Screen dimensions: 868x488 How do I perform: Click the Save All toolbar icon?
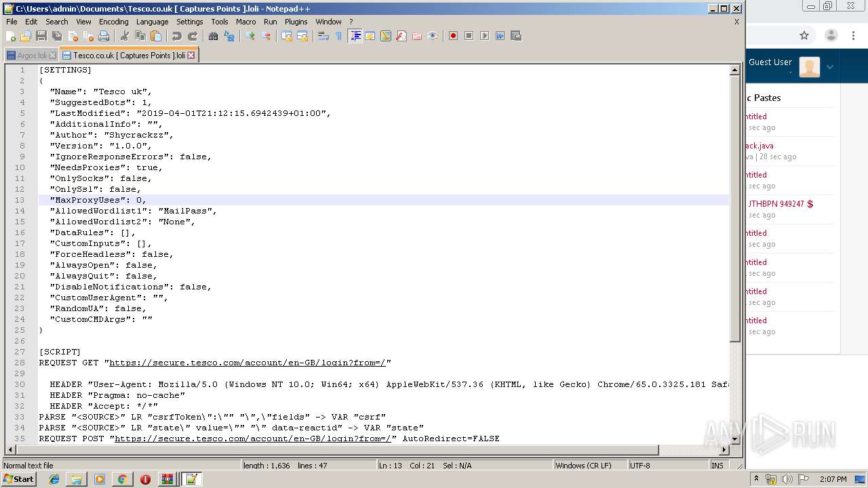(57, 36)
